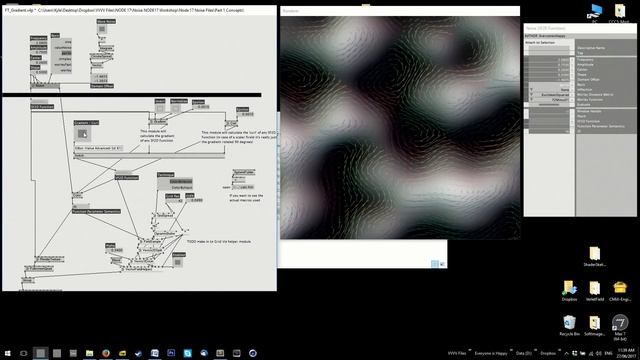Image resolution: width=640 pixels, height=360 pixels.
Task: Open After Effects from the taskbar
Action: (171, 353)
